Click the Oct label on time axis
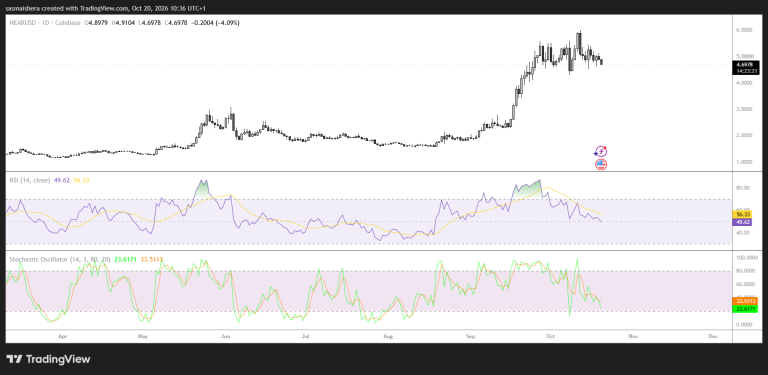768x375 pixels. (x=551, y=336)
